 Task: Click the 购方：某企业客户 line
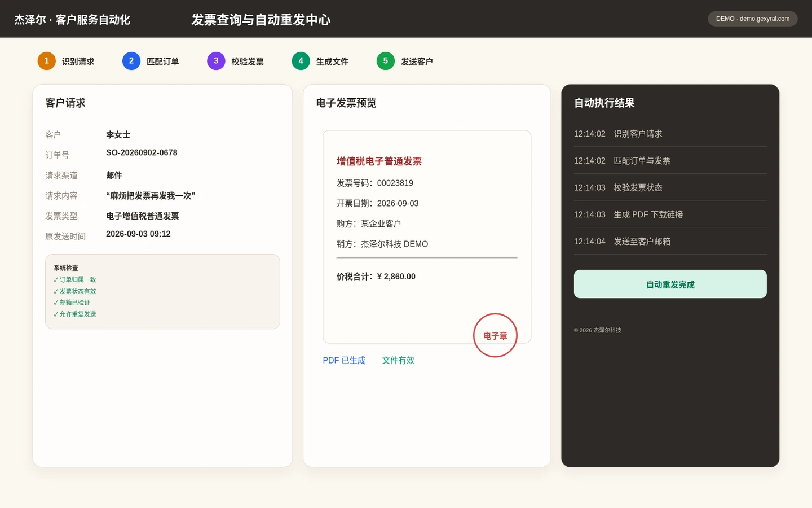click(369, 224)
